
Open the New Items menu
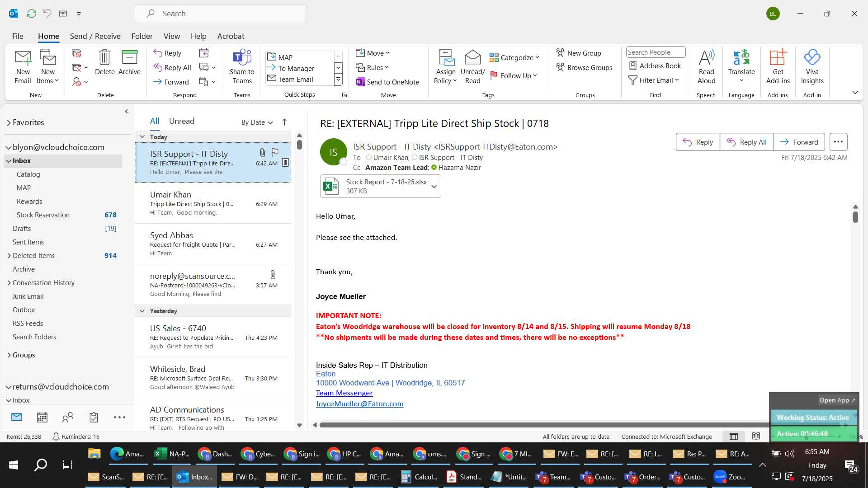[47, 66]
